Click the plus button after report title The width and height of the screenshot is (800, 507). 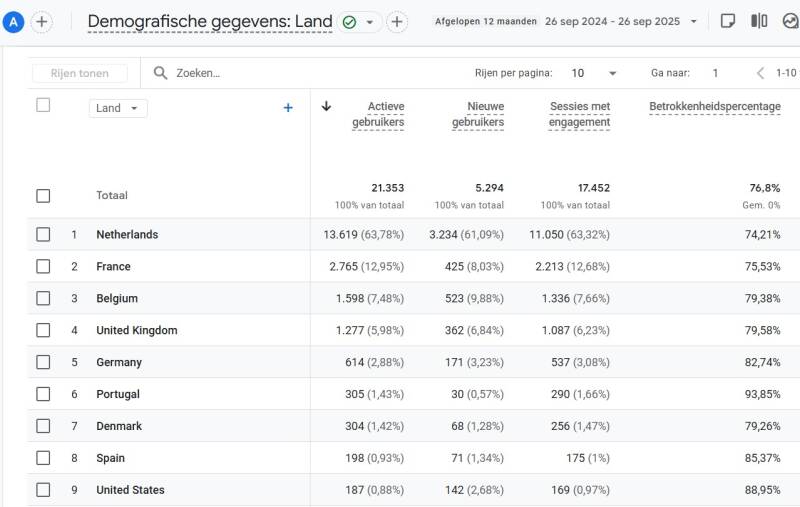click(397, 22)
